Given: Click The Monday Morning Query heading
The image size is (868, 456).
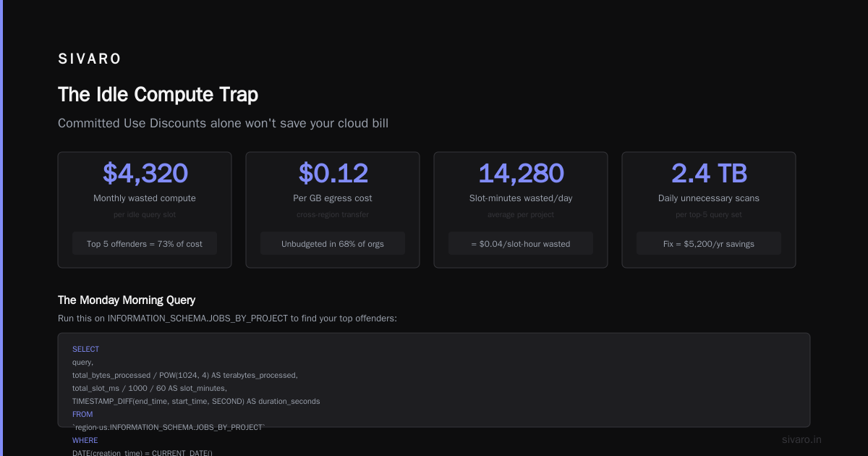Looking at the screenshot, I should click(127, 300).
